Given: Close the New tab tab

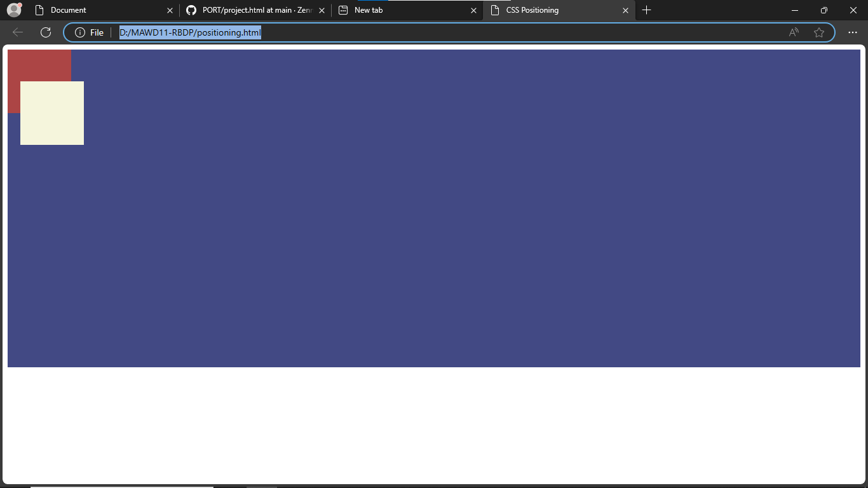Looking at the screenshot, I should pos(473,10).
